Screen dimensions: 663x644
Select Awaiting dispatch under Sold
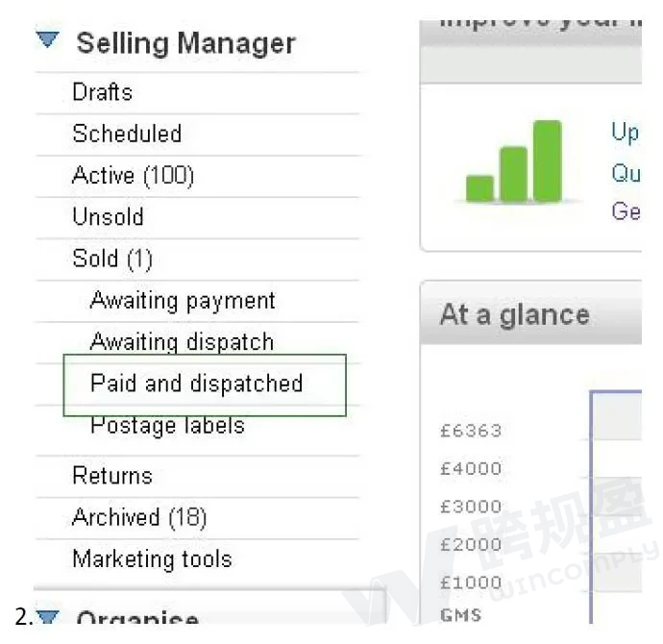pyautogui.click(x=182, y=342)
